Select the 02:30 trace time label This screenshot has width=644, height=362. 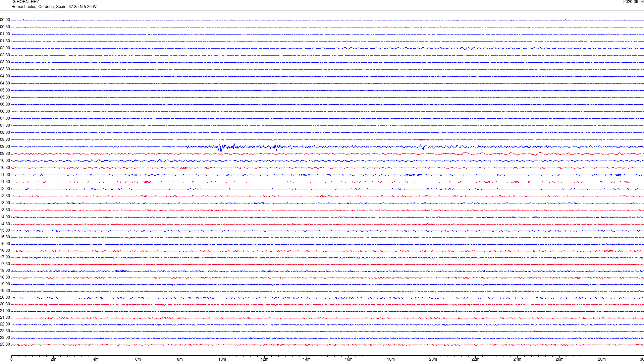[x=5, y=55]
